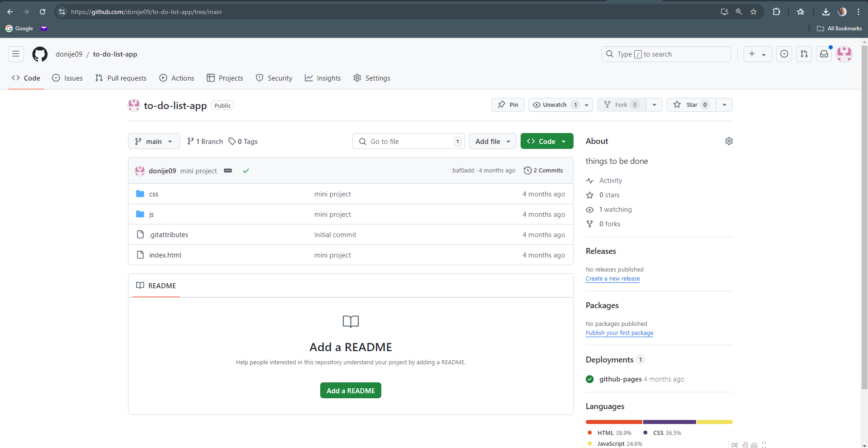
Task: Follow the Create a new release link
Action: tap(613, 279)
